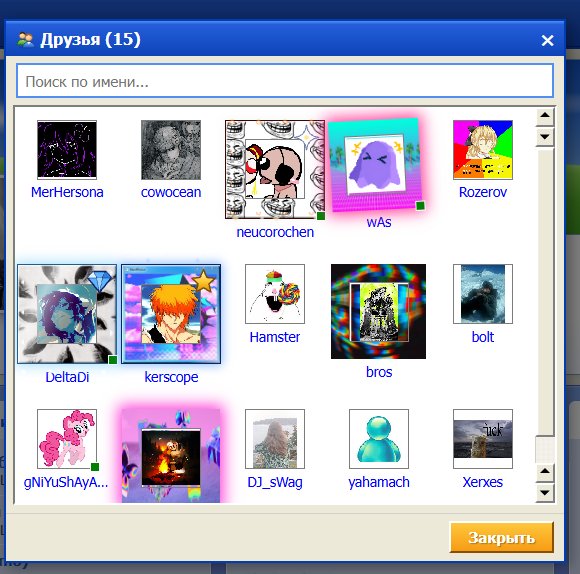Click the DJ_sWag name link

[275, 482]
